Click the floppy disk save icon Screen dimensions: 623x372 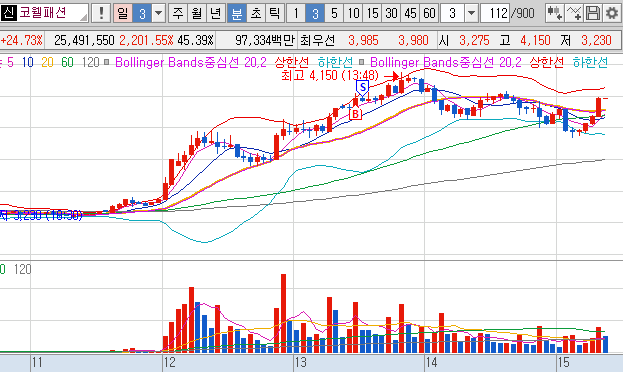pyautogui.click(x=593, y=14)
